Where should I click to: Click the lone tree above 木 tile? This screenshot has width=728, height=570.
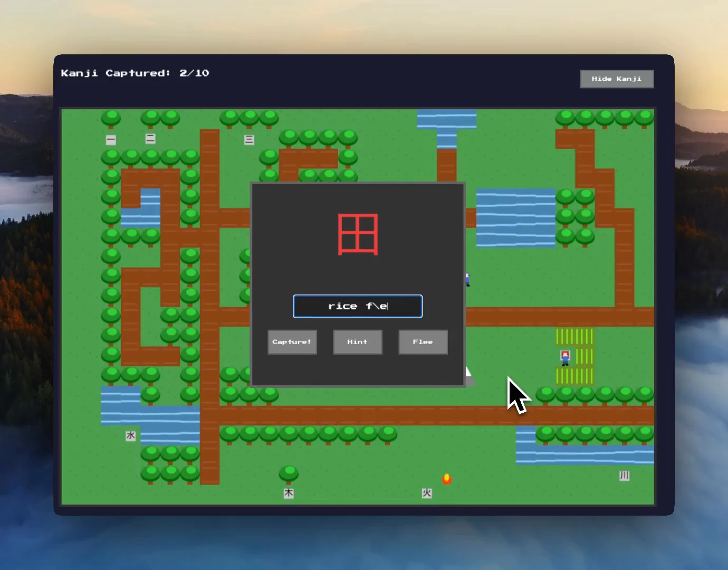click(289, 473)
